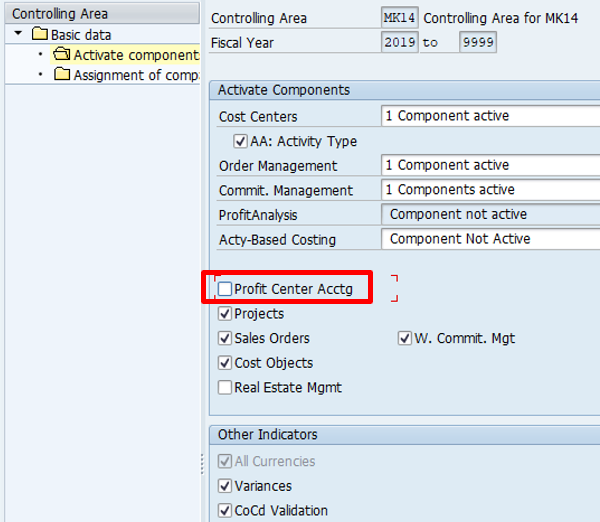Uncheck the Cost Objects checkbox
Viewport: 600px width, 522px height.
pos(226,363)
